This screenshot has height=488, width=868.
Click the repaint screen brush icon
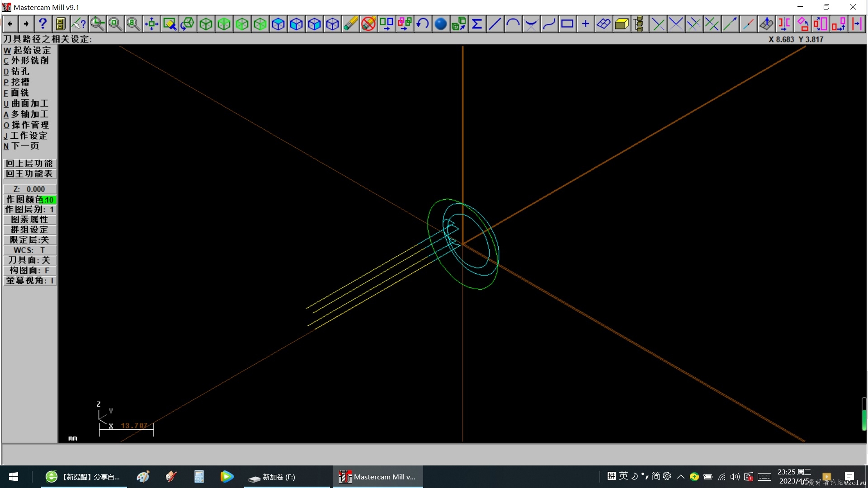[x=170, y=23]
